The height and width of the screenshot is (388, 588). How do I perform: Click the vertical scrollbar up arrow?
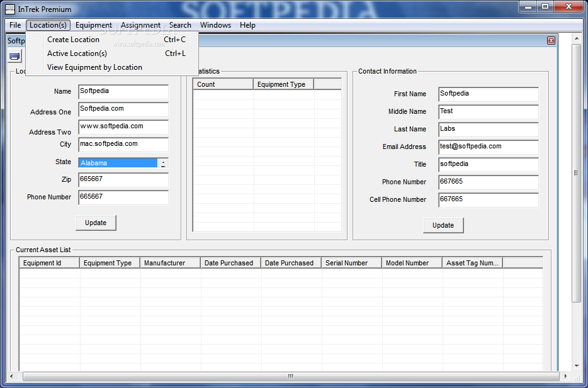[576, 38]
